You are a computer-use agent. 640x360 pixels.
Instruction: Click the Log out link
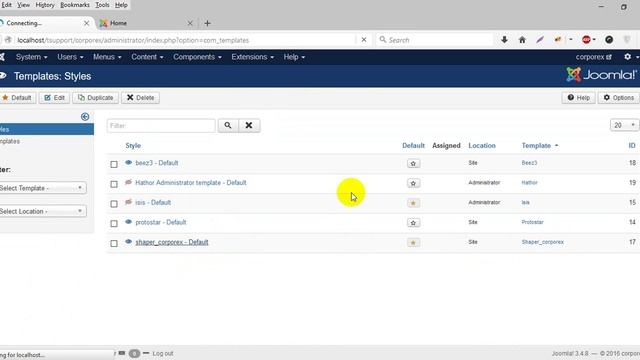click(163, 353)
